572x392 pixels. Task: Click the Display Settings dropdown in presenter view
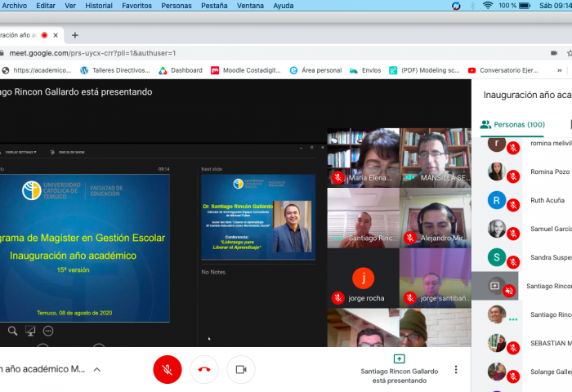(20, 152)
